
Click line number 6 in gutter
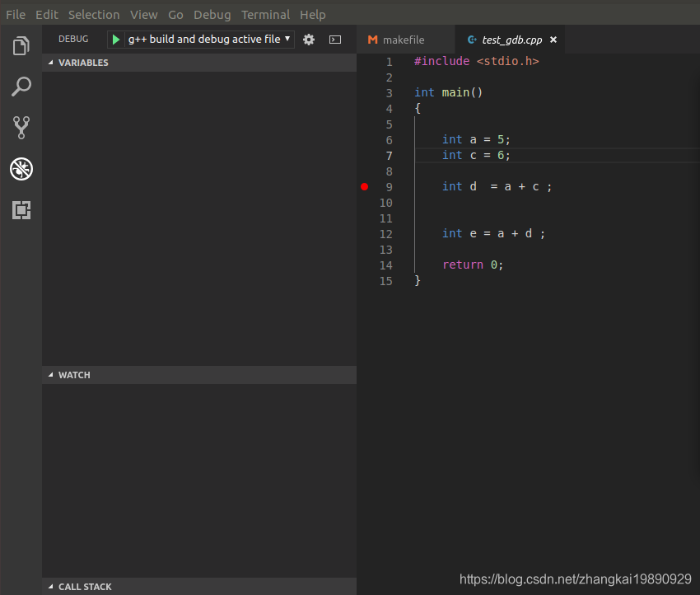click(389, 140)
